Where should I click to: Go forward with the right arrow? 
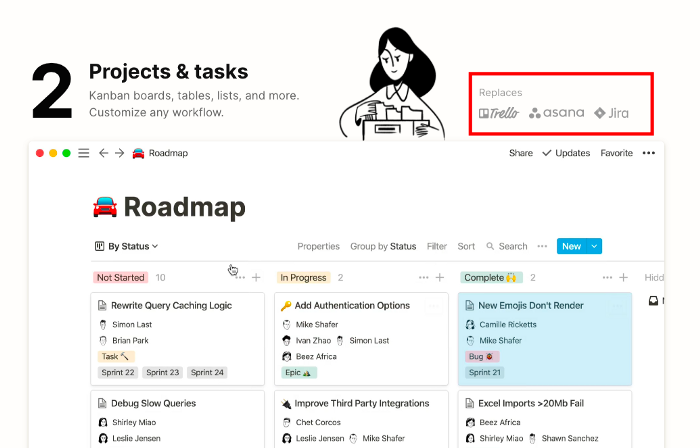[x=119, y=153]
